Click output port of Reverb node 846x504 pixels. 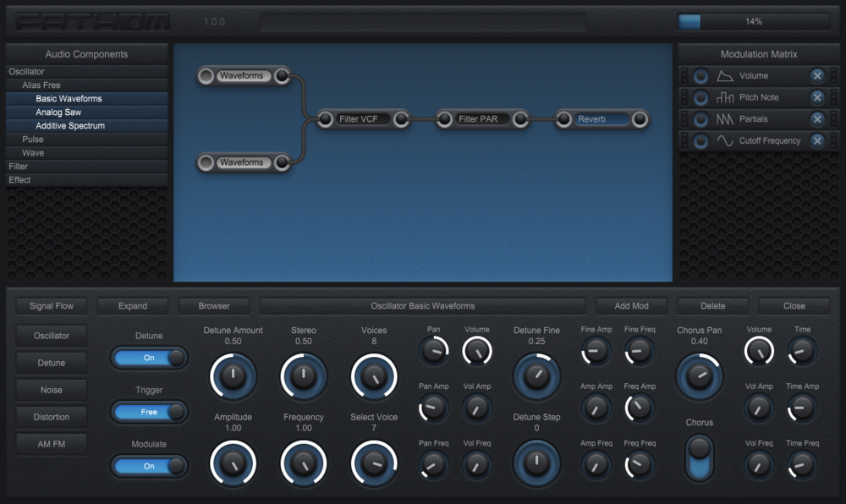(640, 119)
